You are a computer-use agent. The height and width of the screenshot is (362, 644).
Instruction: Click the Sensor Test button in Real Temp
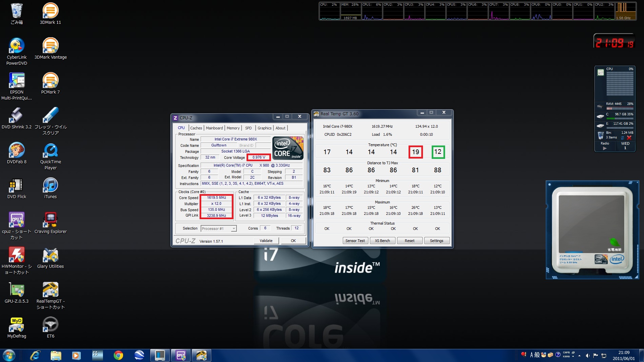pyautogui.click(x=355, y=241)
